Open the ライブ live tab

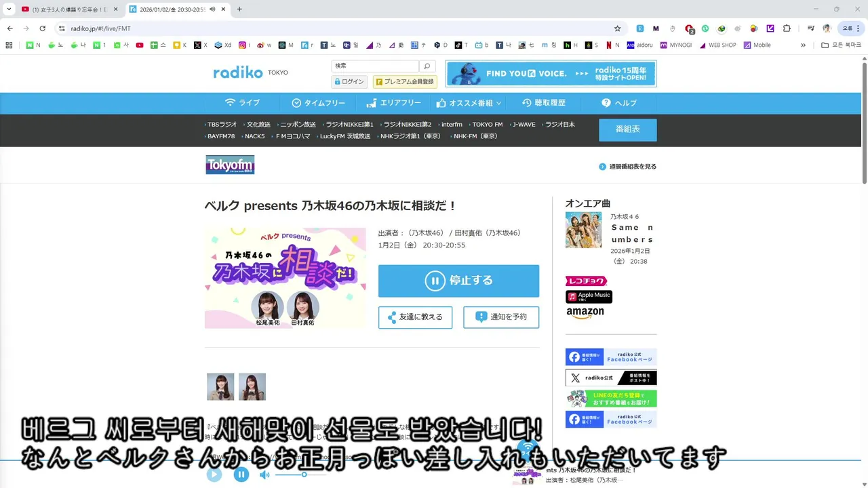[242, 103]
